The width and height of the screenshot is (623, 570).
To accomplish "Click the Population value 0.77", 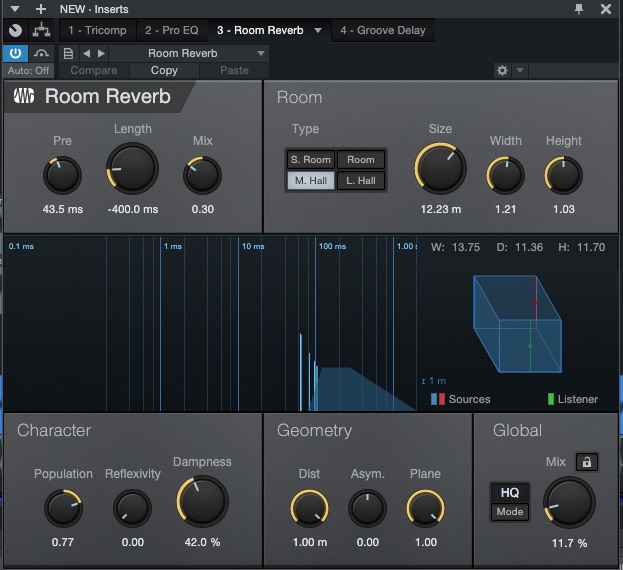I will pos(63,542).
